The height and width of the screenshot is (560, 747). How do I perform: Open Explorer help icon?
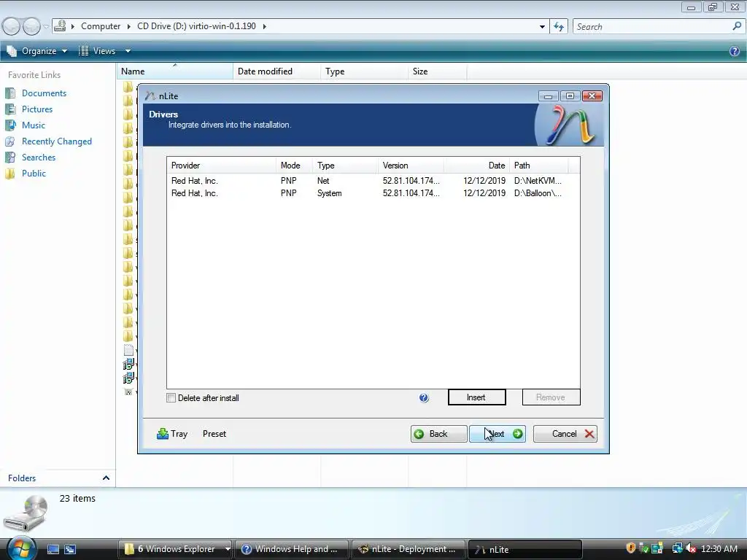[x=734, y=51]
